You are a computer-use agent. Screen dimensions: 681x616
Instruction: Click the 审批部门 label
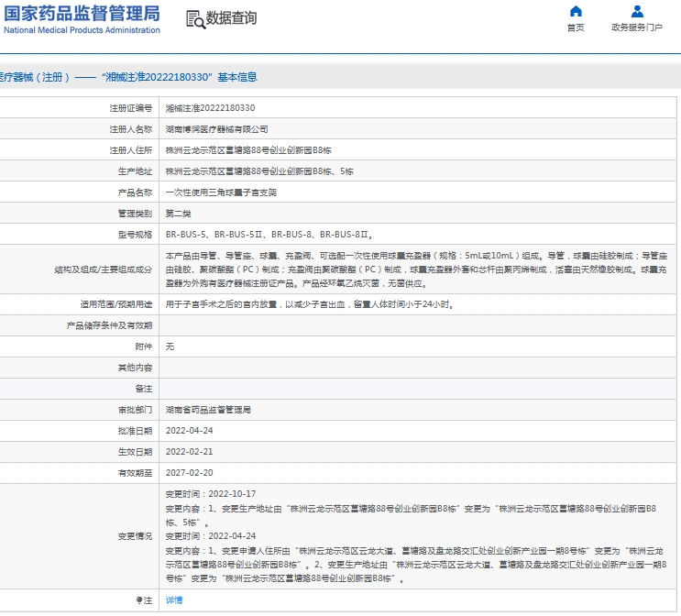pyautogui.click(x=135, y=410)
